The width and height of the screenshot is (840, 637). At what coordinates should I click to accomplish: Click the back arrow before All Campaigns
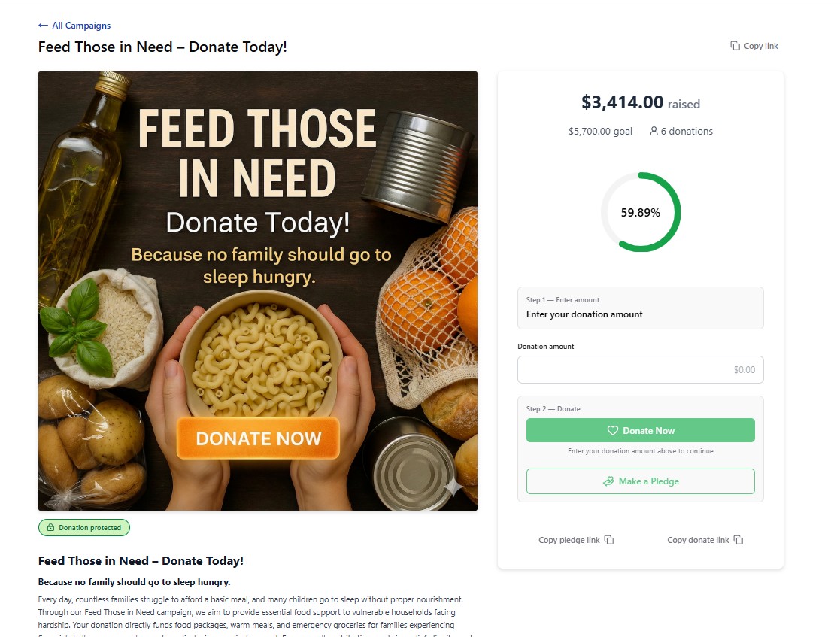point(42,25)
